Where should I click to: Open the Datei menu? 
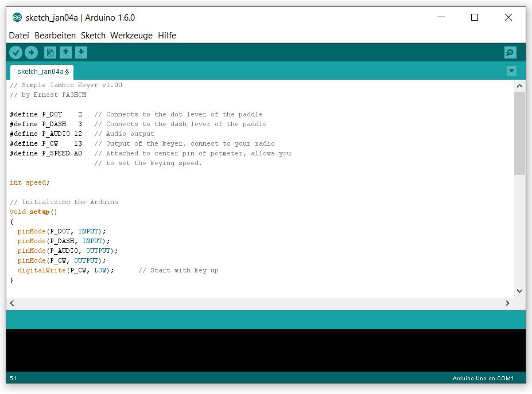click(19, 35)
